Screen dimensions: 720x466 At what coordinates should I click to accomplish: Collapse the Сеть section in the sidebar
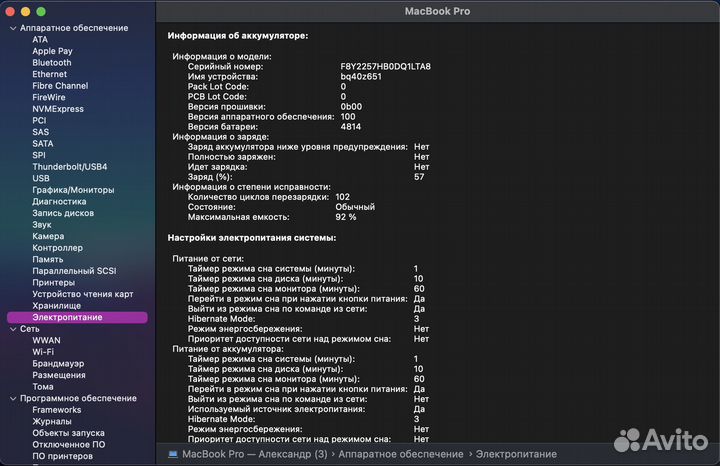12,329
